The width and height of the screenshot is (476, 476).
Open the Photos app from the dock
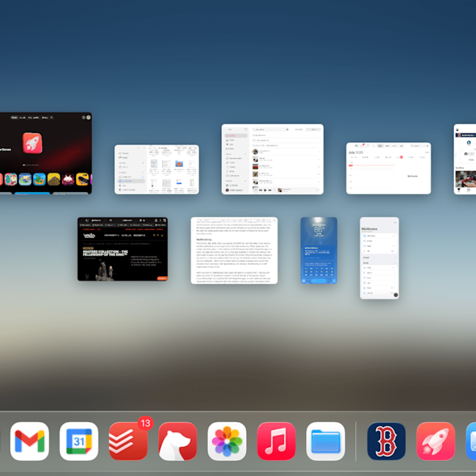[x=227, y=441]
